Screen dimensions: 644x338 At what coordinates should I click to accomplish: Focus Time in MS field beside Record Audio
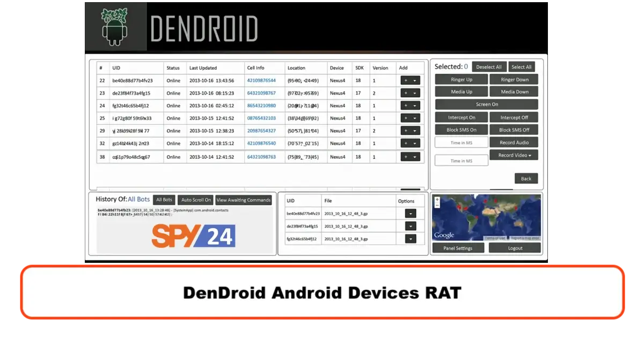tap(462, 143)
